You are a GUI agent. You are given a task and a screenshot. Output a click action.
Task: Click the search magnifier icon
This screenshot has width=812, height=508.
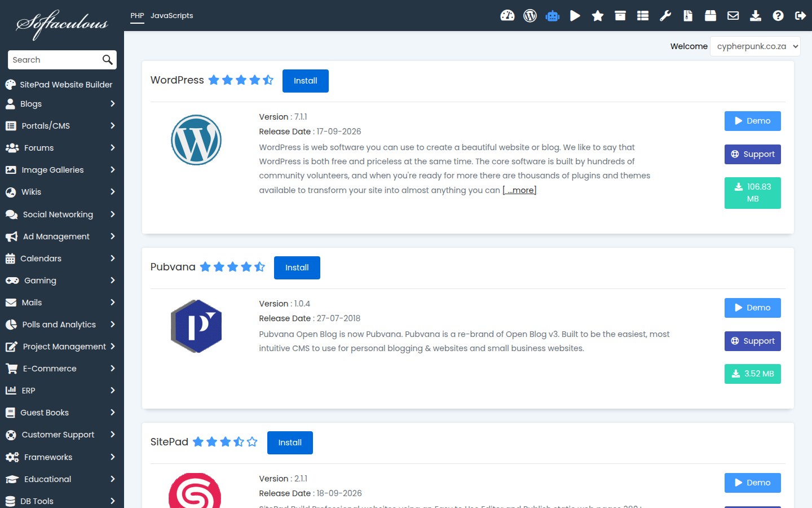pyautogui.click(x=107, y=60)
